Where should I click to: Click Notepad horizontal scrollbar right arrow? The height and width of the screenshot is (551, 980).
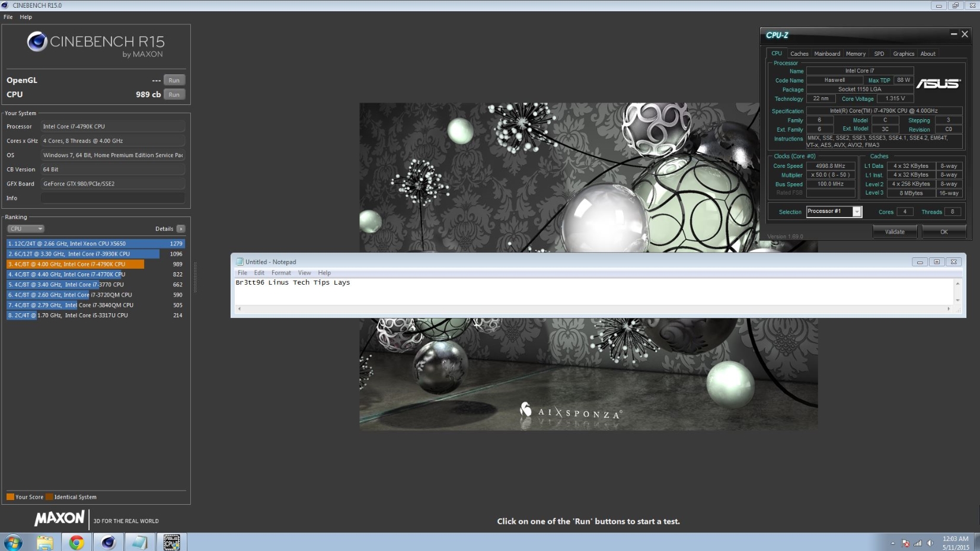click(949, 309)
